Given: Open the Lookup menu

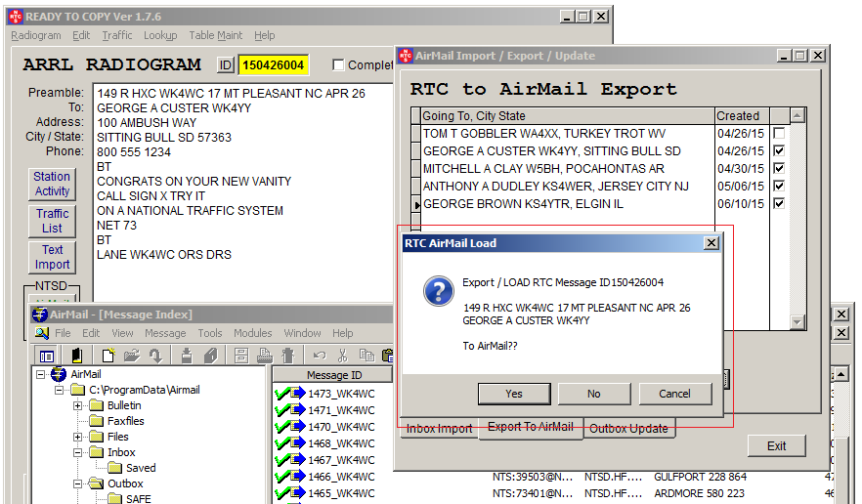Looking at the screenshot, I should pos(160,35).
